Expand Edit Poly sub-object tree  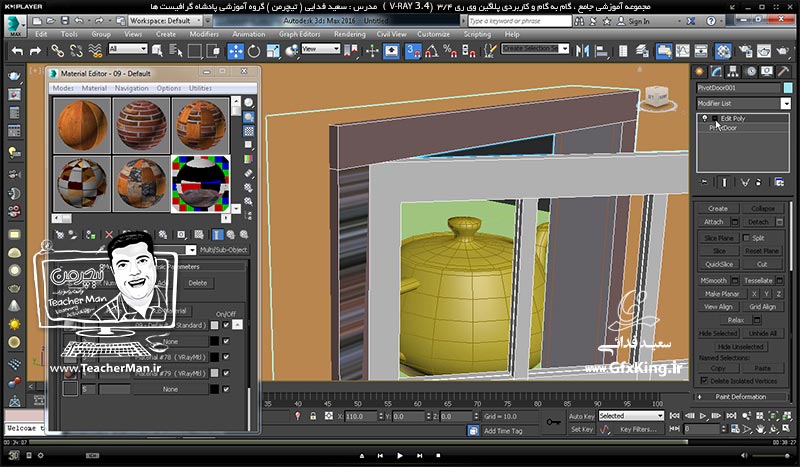(715, 118)
